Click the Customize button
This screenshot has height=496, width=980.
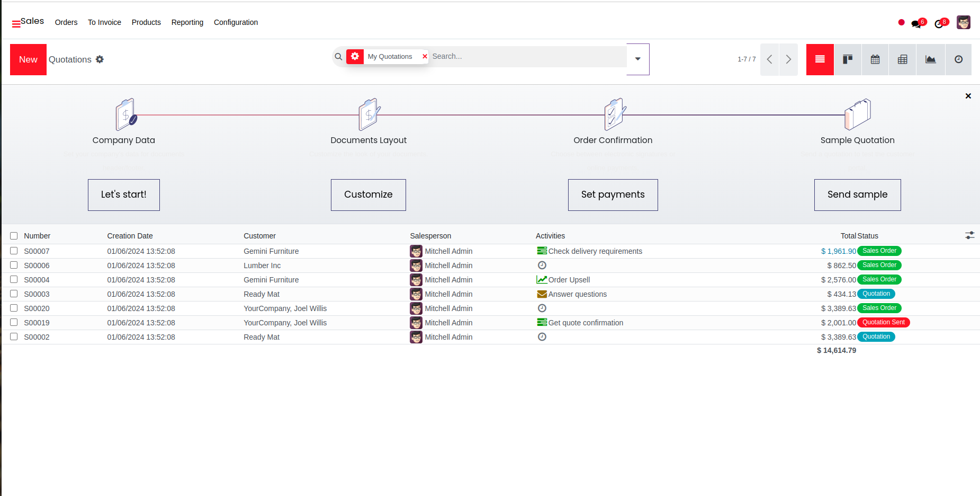(x=368, y=195)
